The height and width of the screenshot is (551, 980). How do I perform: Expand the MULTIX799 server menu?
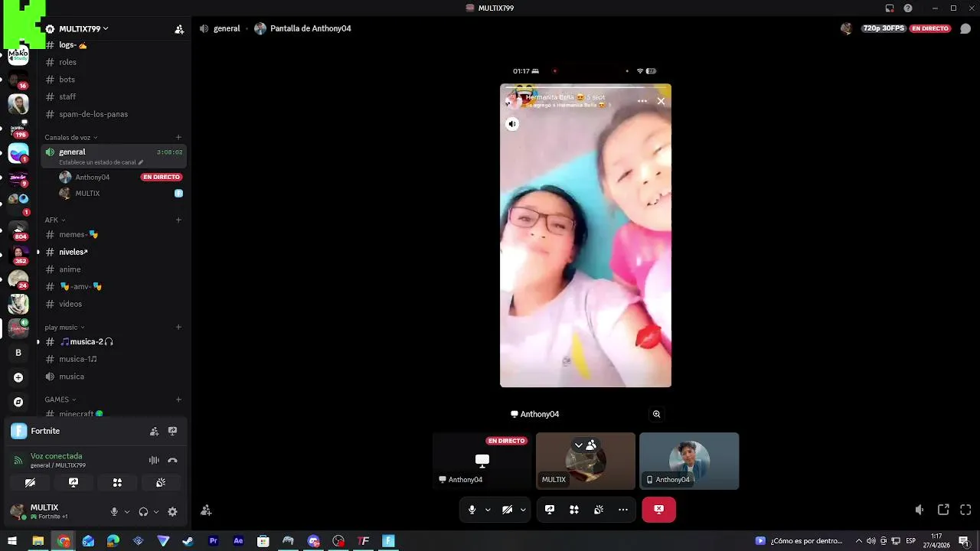pyautogui.click(x=83, y=29)
